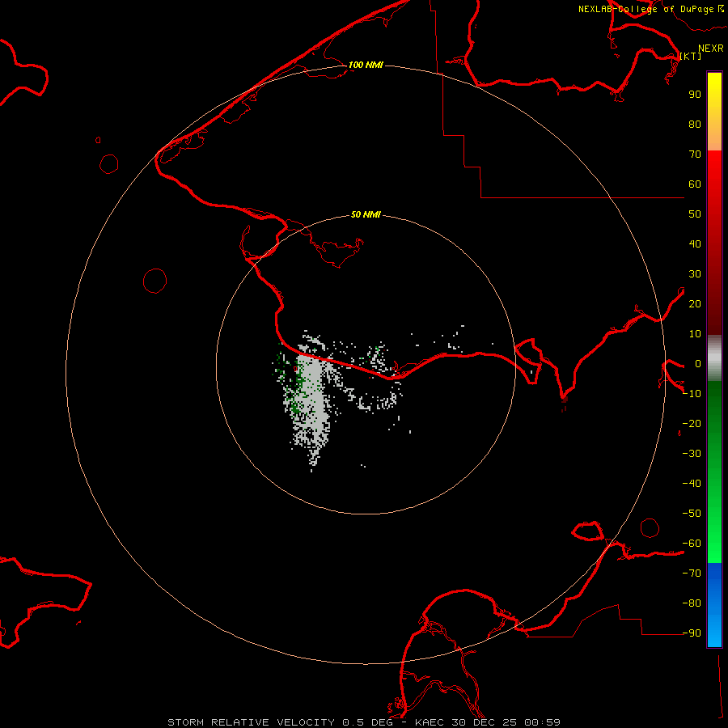Click the "20" value on the velocity scale
Viewport: 728px width, 728px height.
point(695,304)
